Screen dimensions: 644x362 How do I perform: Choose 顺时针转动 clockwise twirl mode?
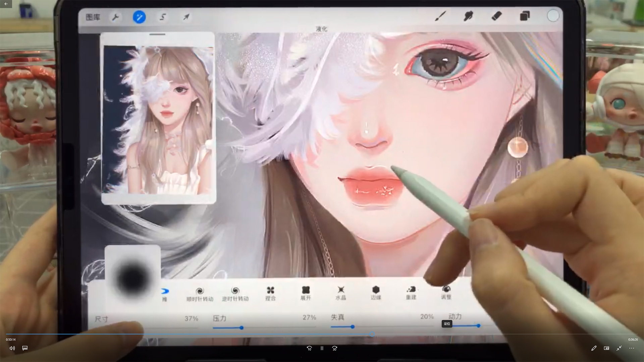tap(200, 294)
